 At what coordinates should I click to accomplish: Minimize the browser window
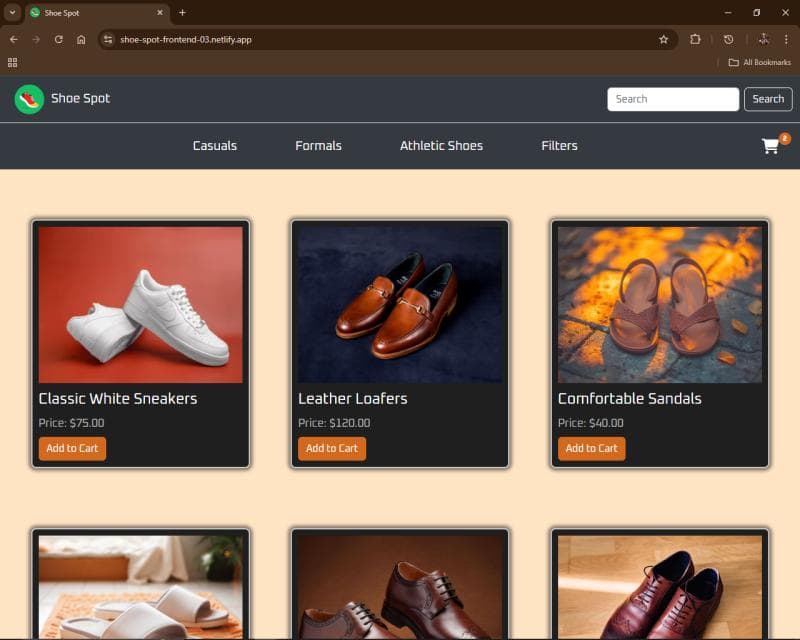[x=728, y=13]
